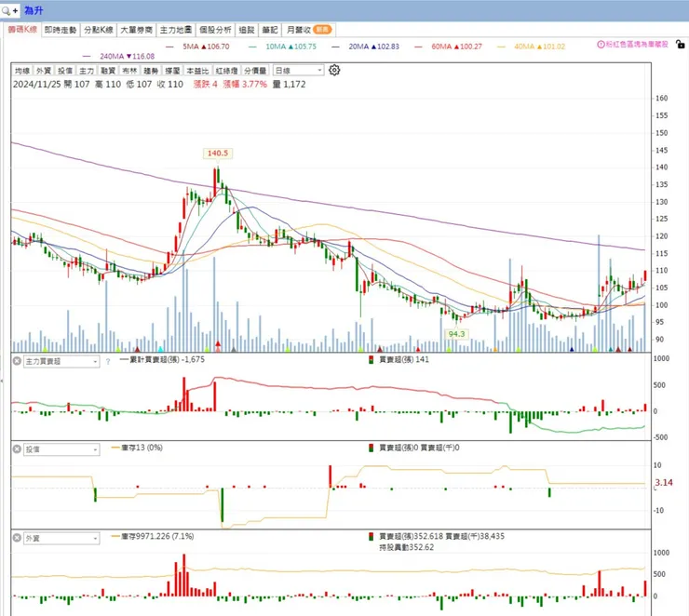This screenshot has height=616, width=689.
Task: Toggle the 趨勢 overlay button
Action: (151, 70)
